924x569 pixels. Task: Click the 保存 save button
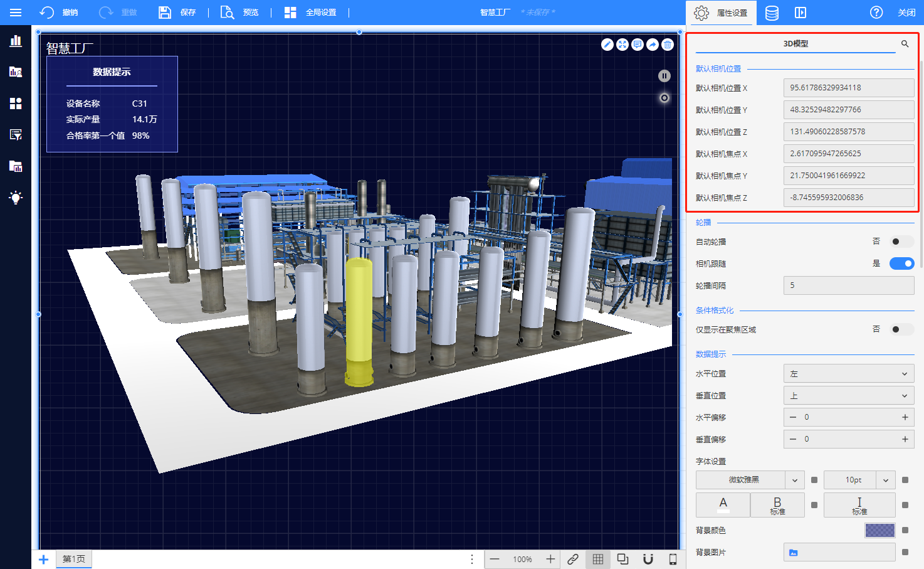(177, 13)
